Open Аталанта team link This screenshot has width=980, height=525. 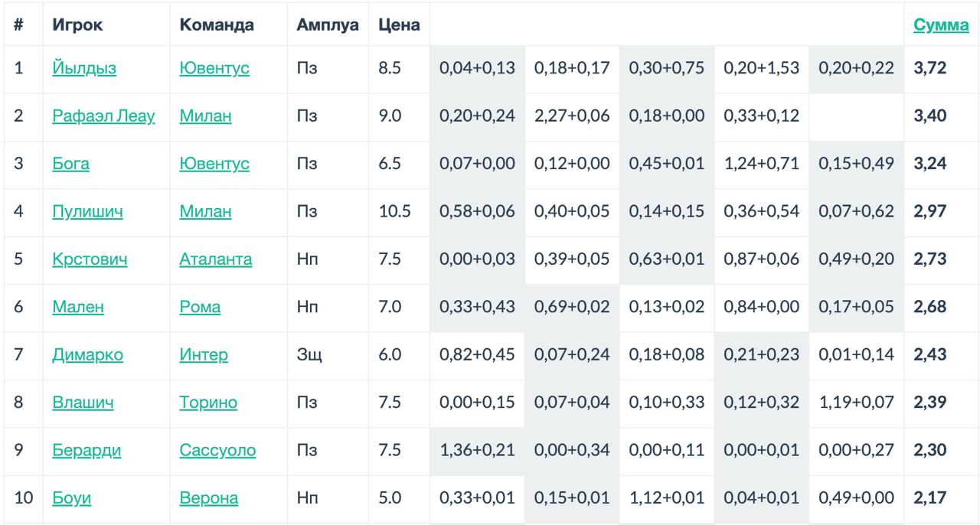215,259
